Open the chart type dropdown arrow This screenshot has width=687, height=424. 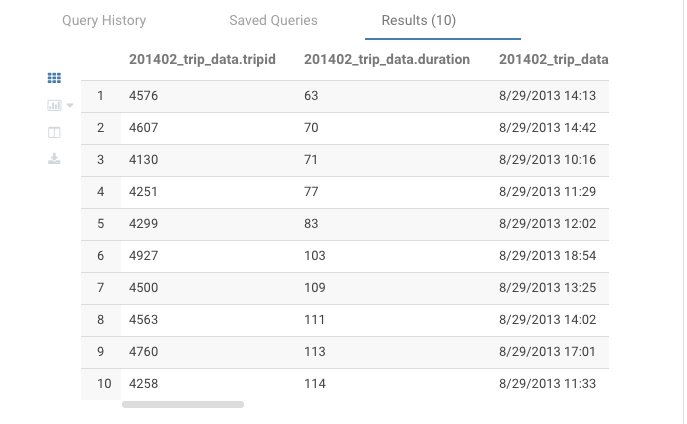pos(70,105)
